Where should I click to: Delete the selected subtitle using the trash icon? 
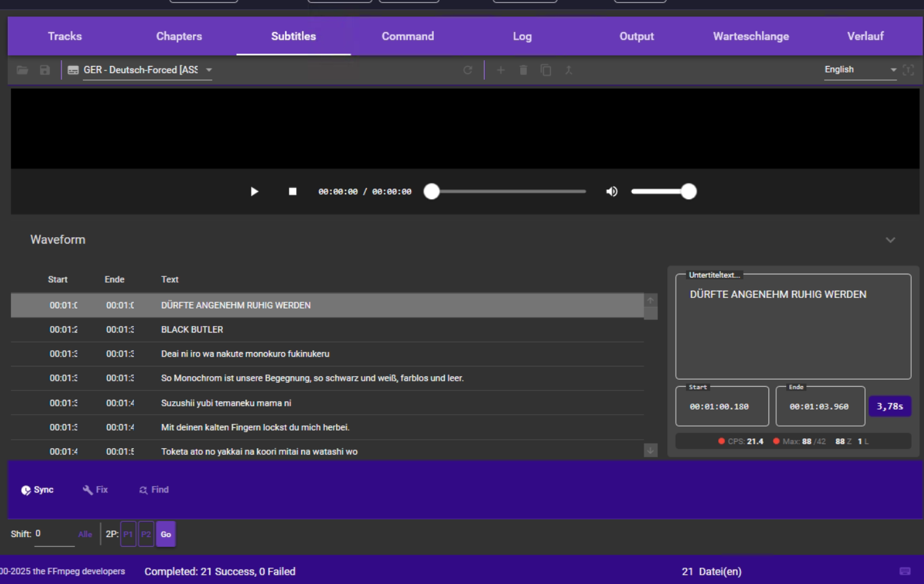[x=523, y=70]
